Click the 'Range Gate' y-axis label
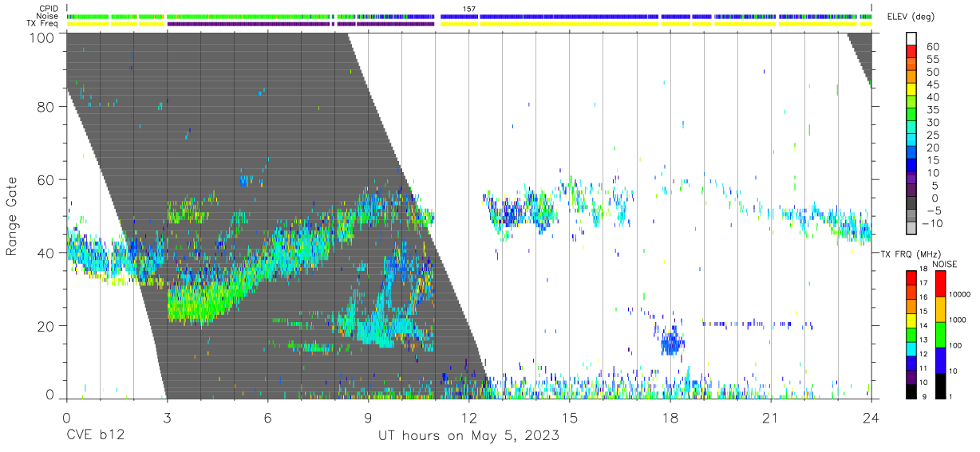The height and width of the screenshot is (452, 980). pyautogui.click(x=12, y=217)
